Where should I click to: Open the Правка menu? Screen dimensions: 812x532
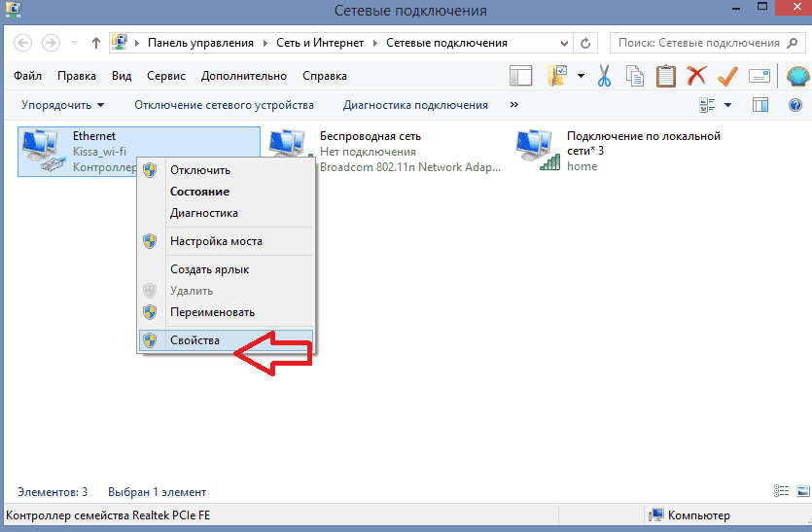(x=77, y=76)
